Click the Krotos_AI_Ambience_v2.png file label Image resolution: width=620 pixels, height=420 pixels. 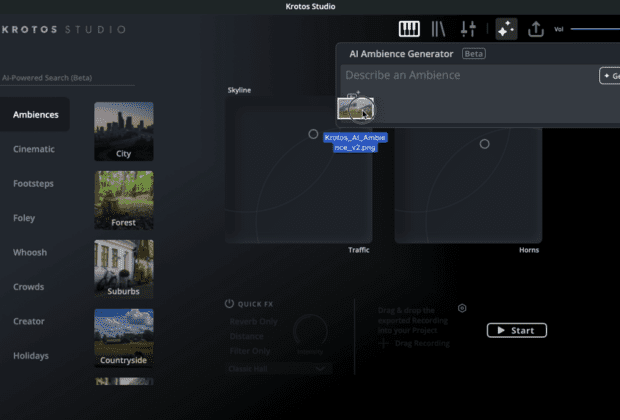pos(355,142)
